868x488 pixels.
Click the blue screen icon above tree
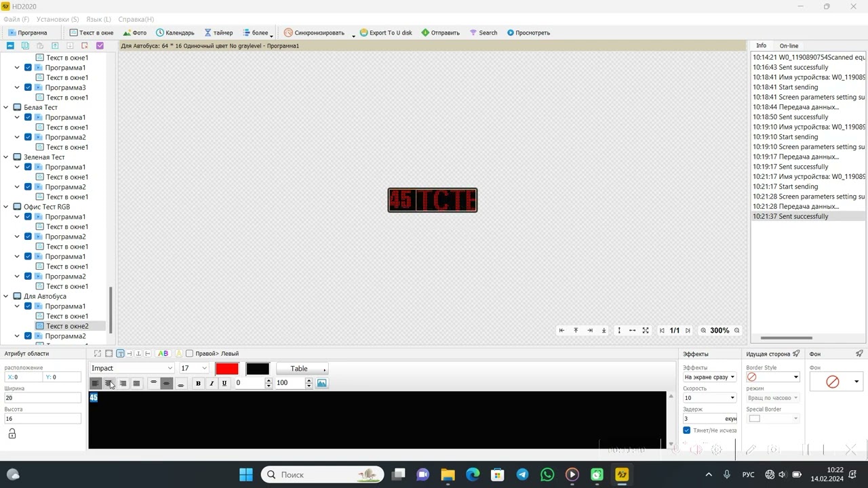click(x=10, y=45)
